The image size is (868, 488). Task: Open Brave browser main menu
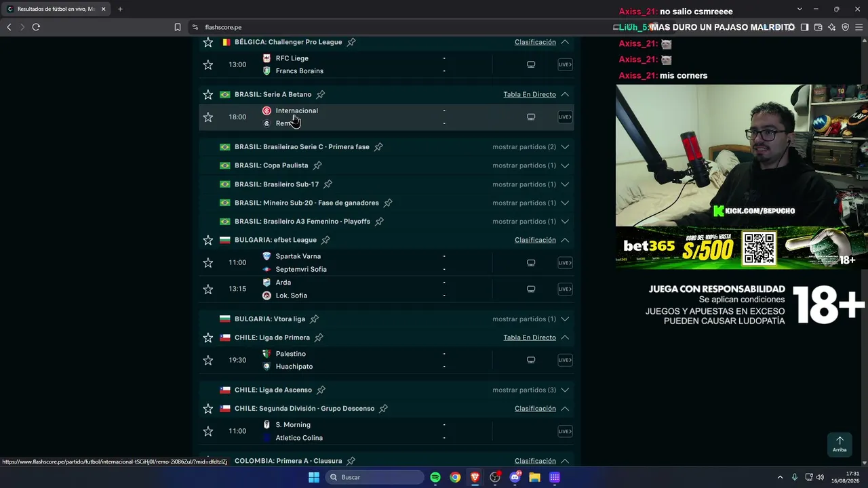tap(859, 27)
